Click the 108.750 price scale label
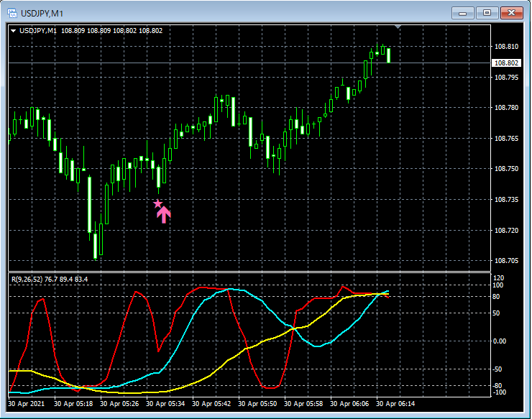Screen dimensions: 532x419 pyautogui.click(x=506, y=169)
